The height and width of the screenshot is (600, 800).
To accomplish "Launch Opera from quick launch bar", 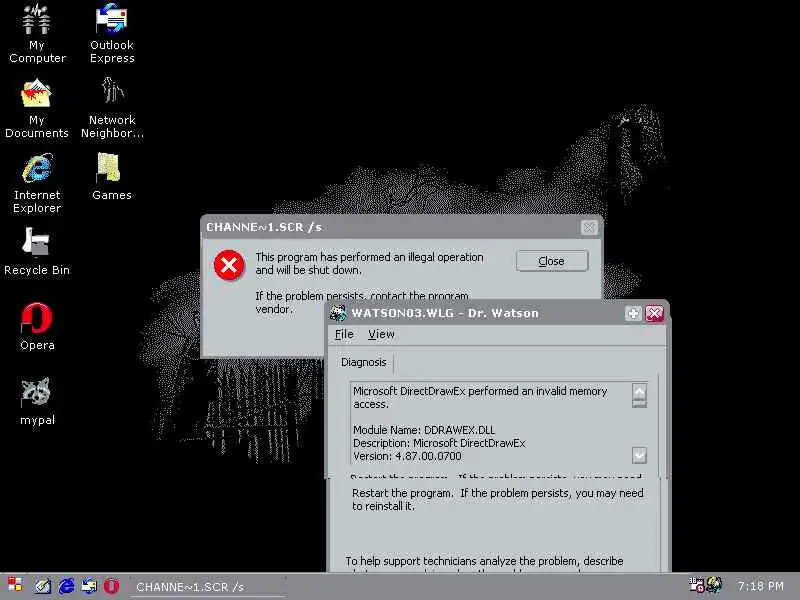I will [x=112, y=586].
